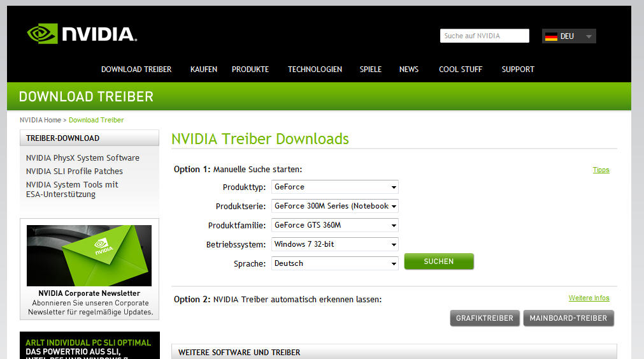Viewport: 644px width, 359px height.
Task: Open the Support menu
Action: click(518, 70)
